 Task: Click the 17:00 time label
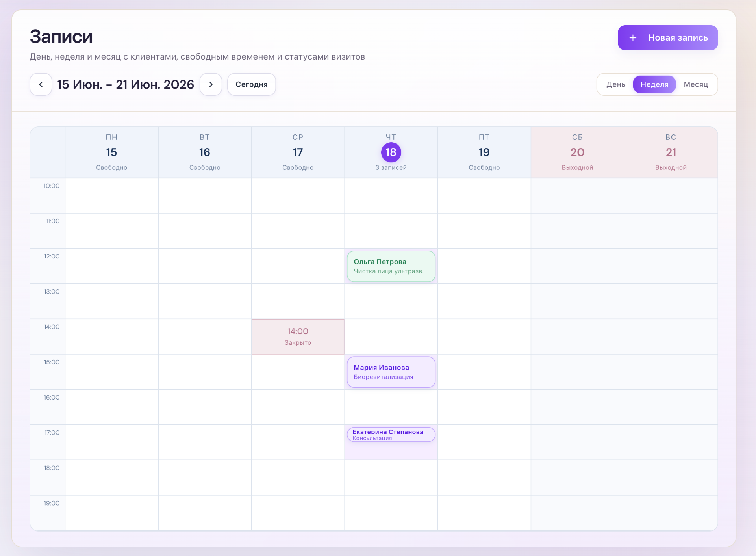click(52, 433)
